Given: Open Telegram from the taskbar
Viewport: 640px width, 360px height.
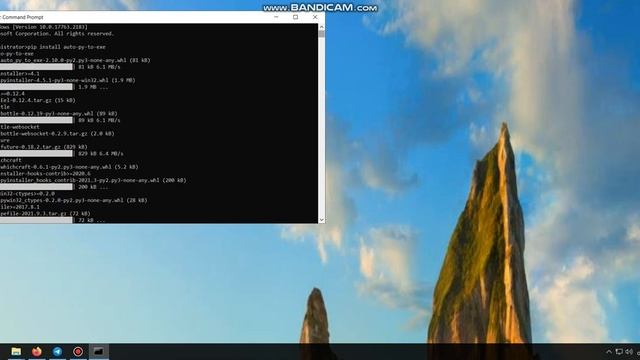Looking at the screenshot, I should pyautogui.click(x=58, y=351).
